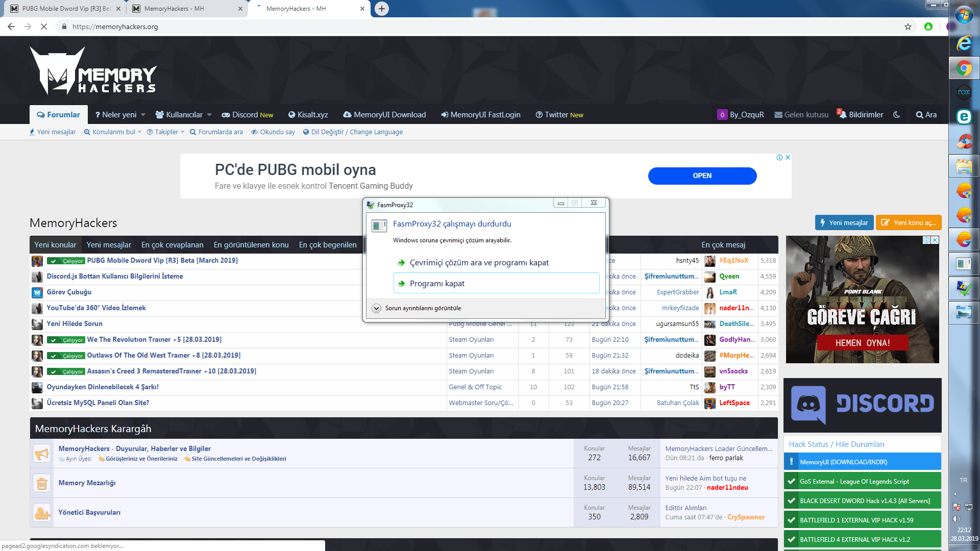Launch Internet Explorer from the taskbar

[964, 43]
